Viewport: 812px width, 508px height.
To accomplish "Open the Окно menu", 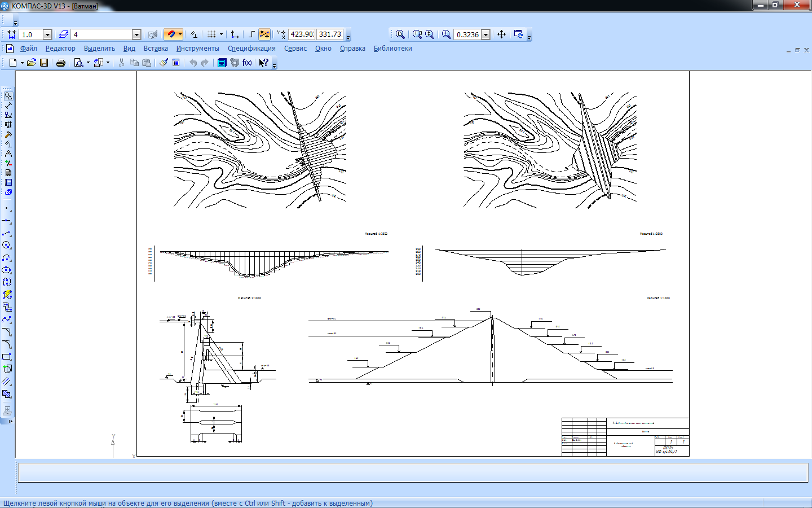I will pos(323,49).
